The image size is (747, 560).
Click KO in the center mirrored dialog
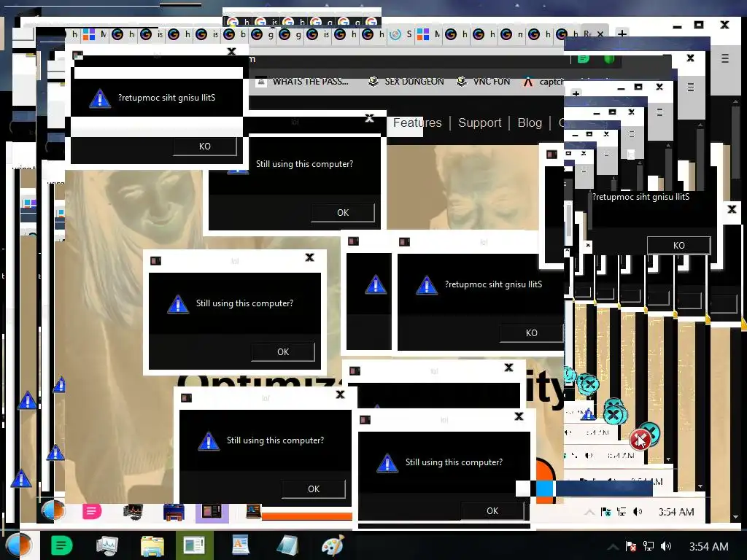[532, 332]
